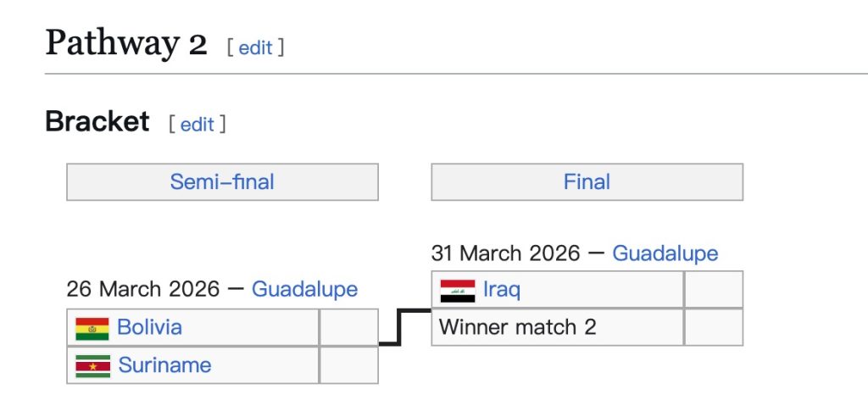Open the Iraq team link
Viewport: 868px width, 417px height.
point(501,290)
